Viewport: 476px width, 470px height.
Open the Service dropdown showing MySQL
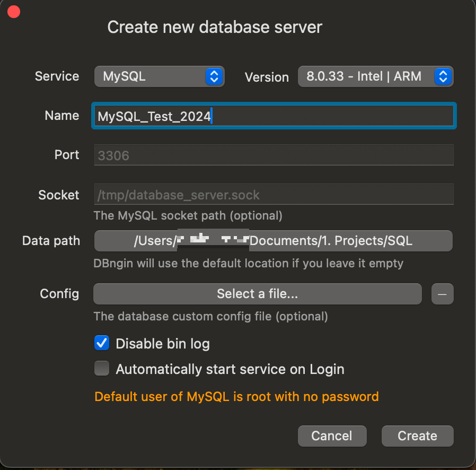pos(160,76)
